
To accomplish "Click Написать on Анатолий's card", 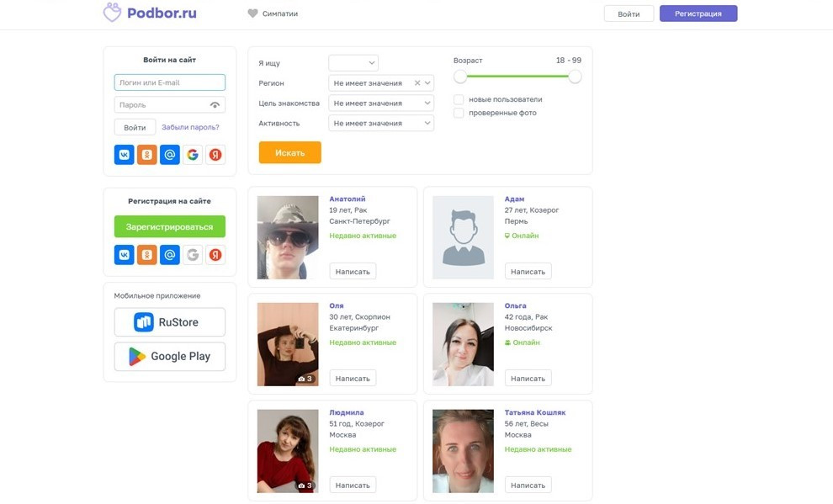I will click(x=353, y=272).
